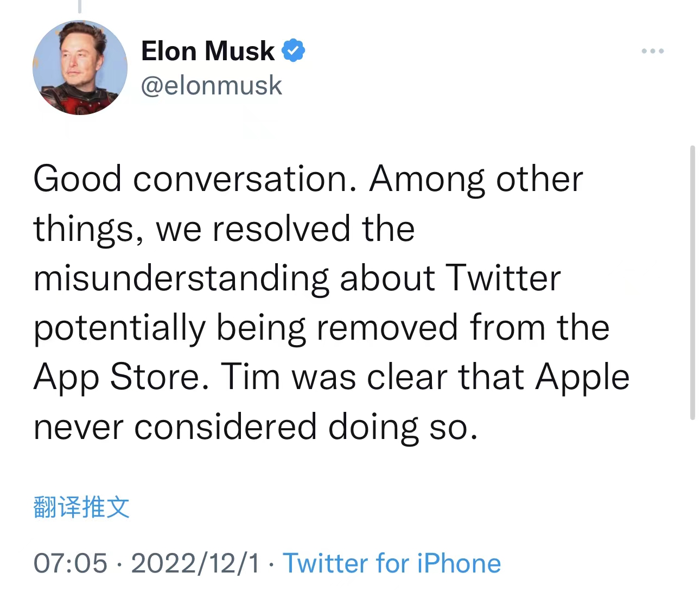The height and width of the screenshot is (598, 700).
Task: Click the 07:05 timestamp
Action: (x=71, y=563)
